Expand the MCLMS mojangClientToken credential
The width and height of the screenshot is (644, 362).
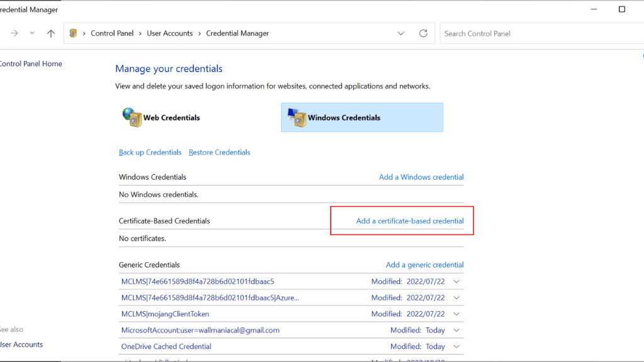457,314
